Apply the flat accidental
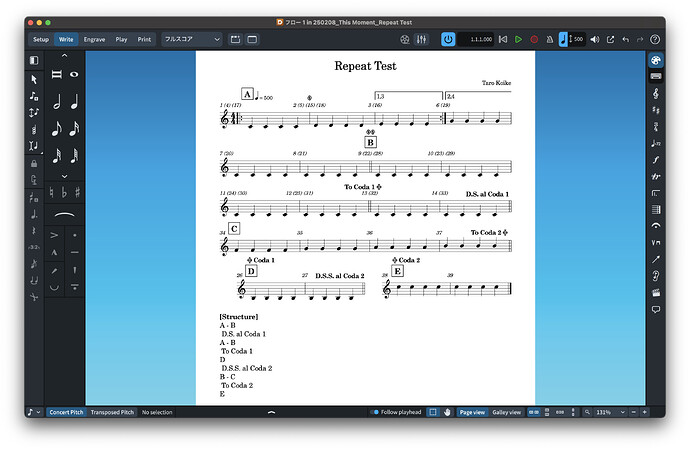 click(x=64, y=192)
